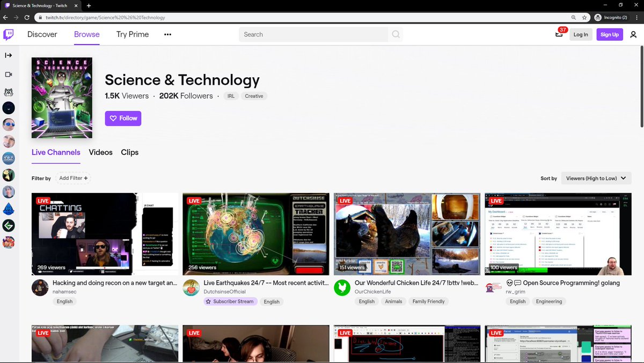Close the Science & Technology browser tab
This screenshot has width=644, height=363.
[77, 5]
